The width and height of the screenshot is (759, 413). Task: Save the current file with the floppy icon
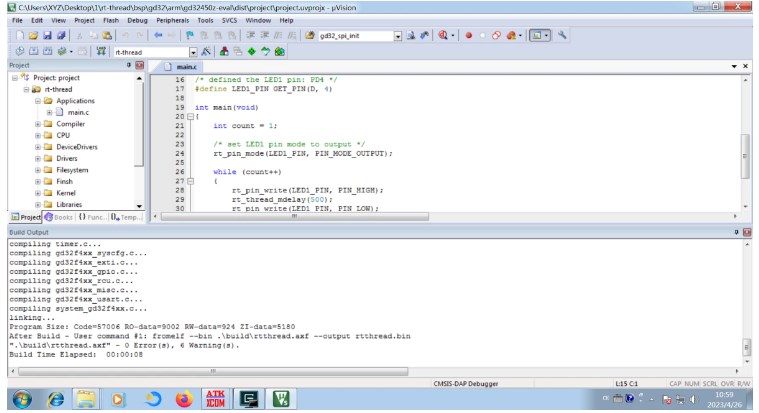(47, 35)
